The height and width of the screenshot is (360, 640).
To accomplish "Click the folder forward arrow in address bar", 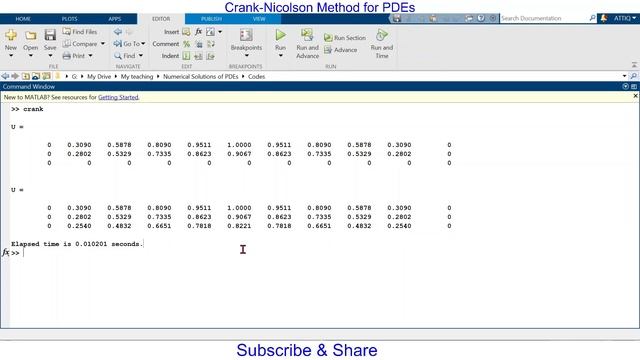I will tap(15, 76).
